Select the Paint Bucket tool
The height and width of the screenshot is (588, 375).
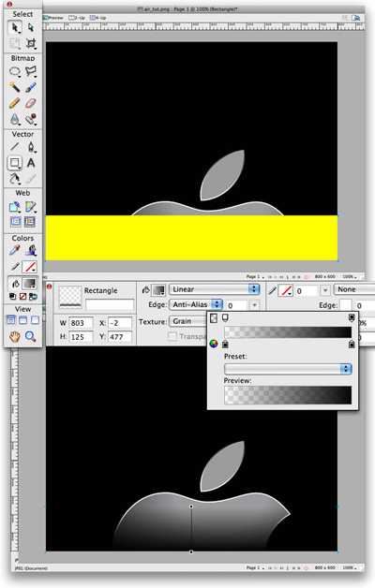pyautogui.click(x=31, y=250)
